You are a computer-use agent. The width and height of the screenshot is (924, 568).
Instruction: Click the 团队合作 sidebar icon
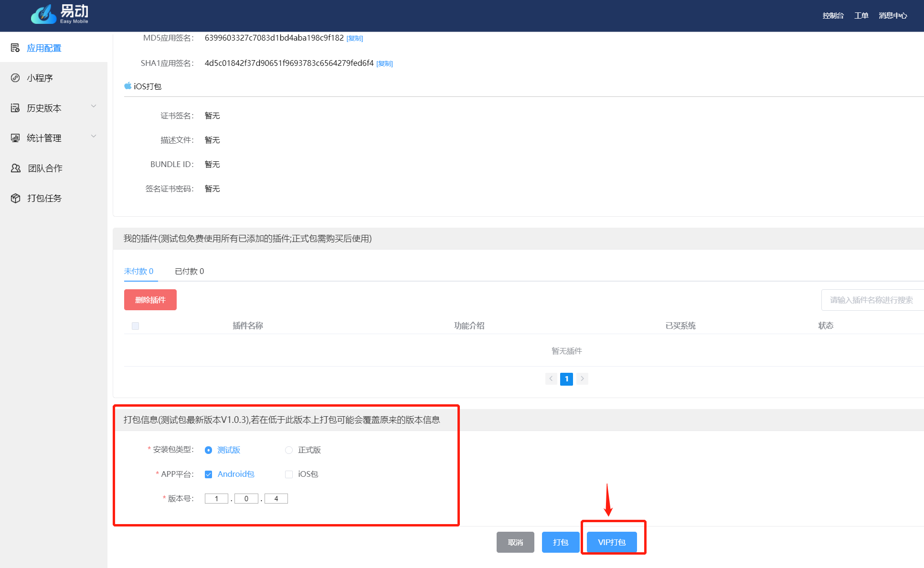(x=15, y=168)
